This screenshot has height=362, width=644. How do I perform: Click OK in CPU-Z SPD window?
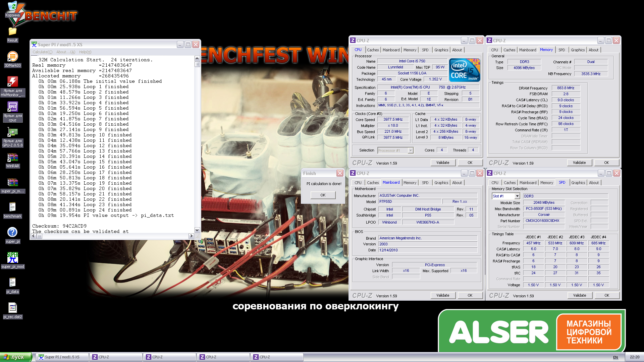coord(607,295)
